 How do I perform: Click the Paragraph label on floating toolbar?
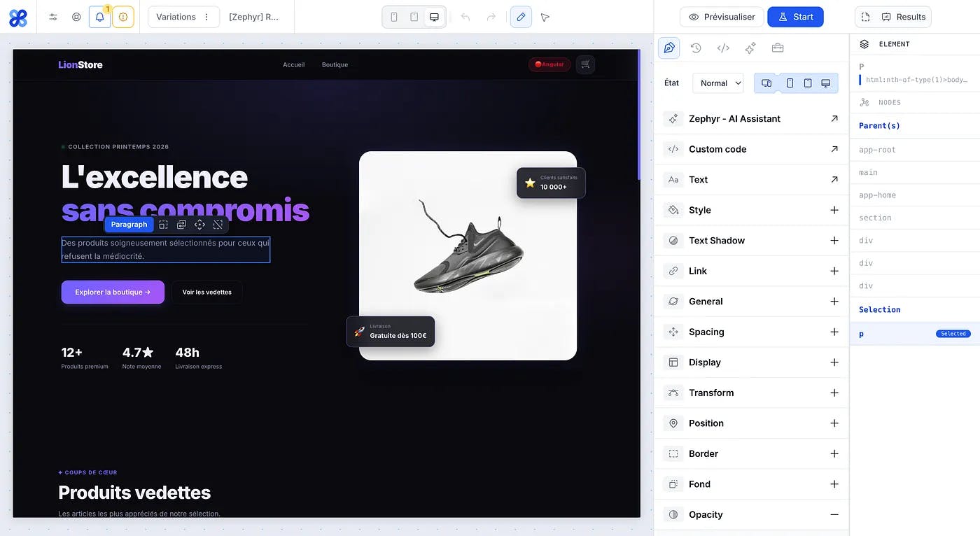(x=129, y=225)
